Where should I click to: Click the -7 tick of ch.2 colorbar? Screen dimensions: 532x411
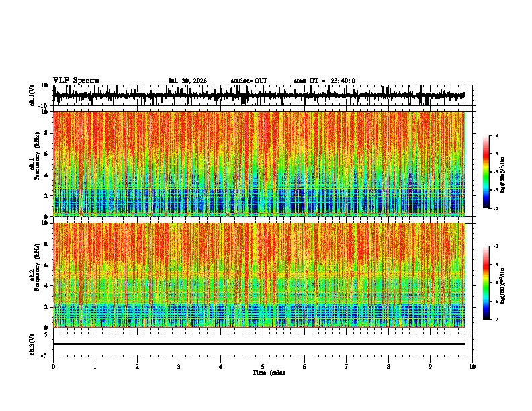point(496,320)
